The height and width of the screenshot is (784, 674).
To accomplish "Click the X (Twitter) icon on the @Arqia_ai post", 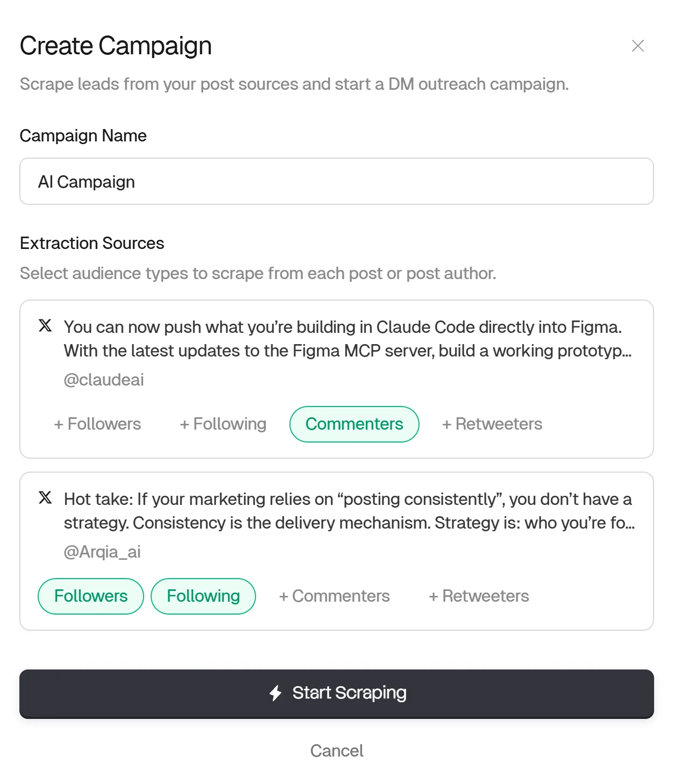I will click(x=45, y=498).
